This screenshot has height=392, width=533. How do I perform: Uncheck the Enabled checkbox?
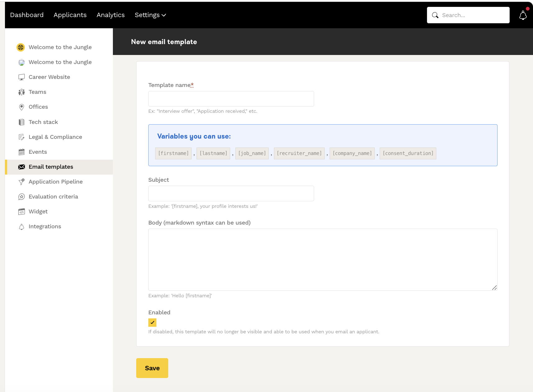click(x=152, y=322)
